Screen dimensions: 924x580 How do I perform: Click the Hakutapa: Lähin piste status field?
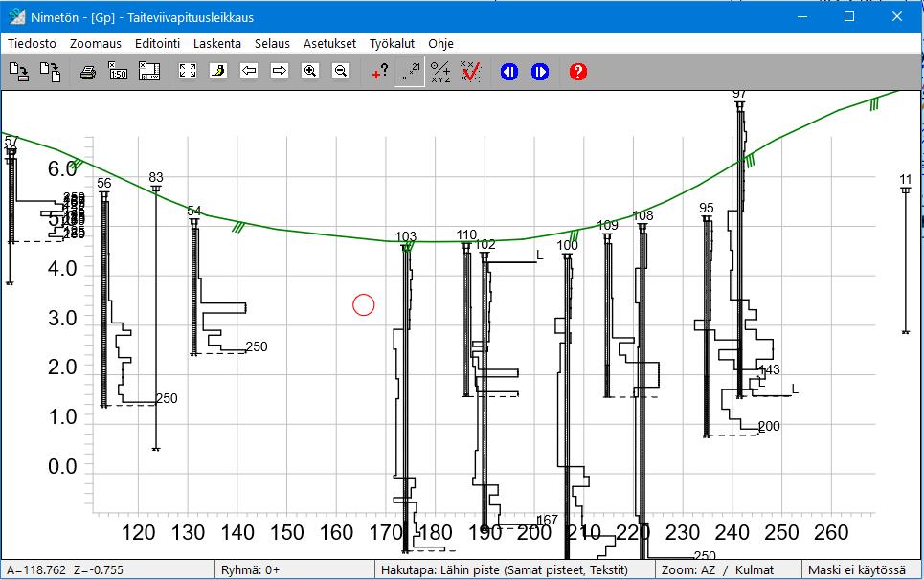[515, 570]
